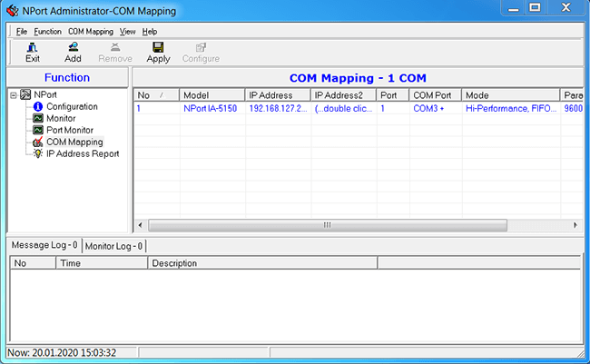
Task: Click the 9600 parameter cell
Action: pos(573,108)
